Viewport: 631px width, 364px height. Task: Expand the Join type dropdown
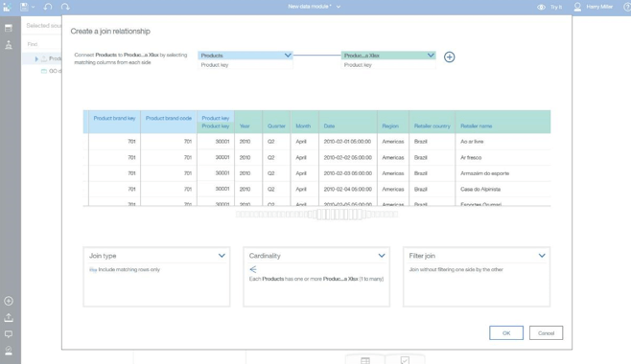coord(222,256)
